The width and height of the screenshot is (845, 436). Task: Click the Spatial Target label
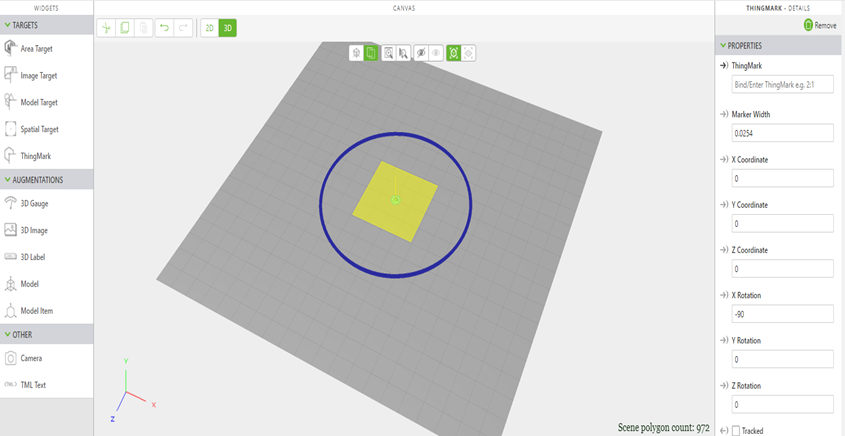point(39,129)
